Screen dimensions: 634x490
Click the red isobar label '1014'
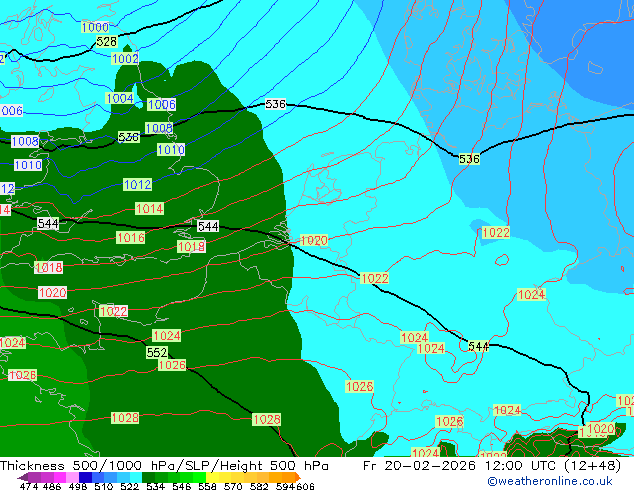150,209
